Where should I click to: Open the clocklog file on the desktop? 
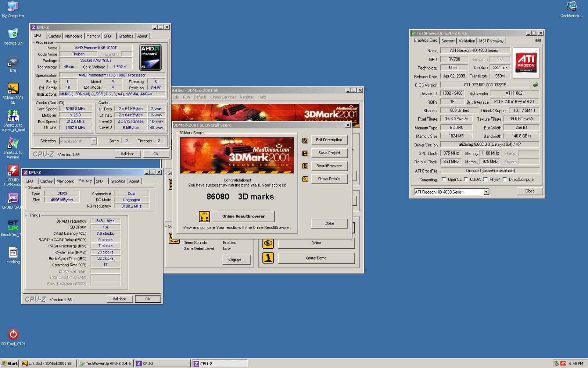pos(13,255)
